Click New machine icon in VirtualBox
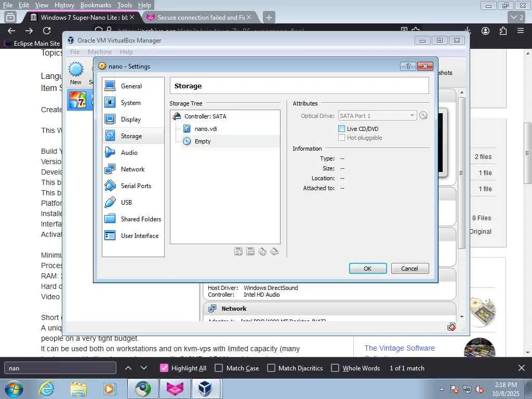The height and width of the screenshot is (399, 532). click(x=76, y=73)
